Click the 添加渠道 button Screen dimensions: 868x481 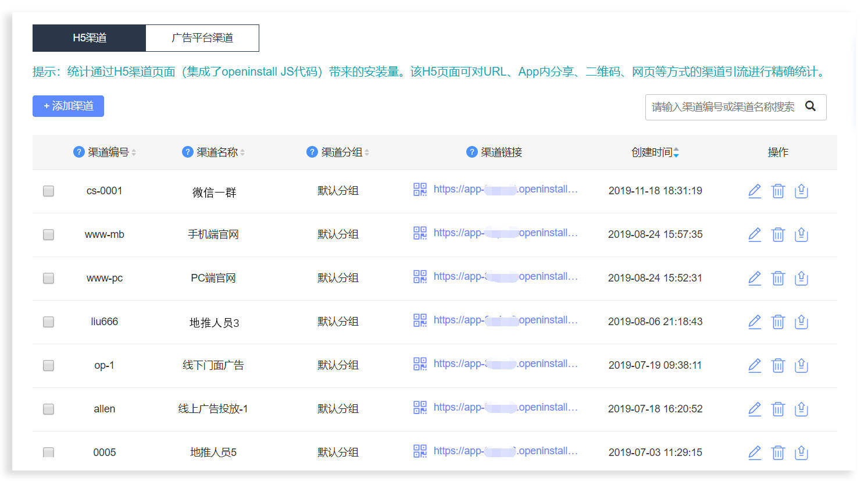click(68, 106)
